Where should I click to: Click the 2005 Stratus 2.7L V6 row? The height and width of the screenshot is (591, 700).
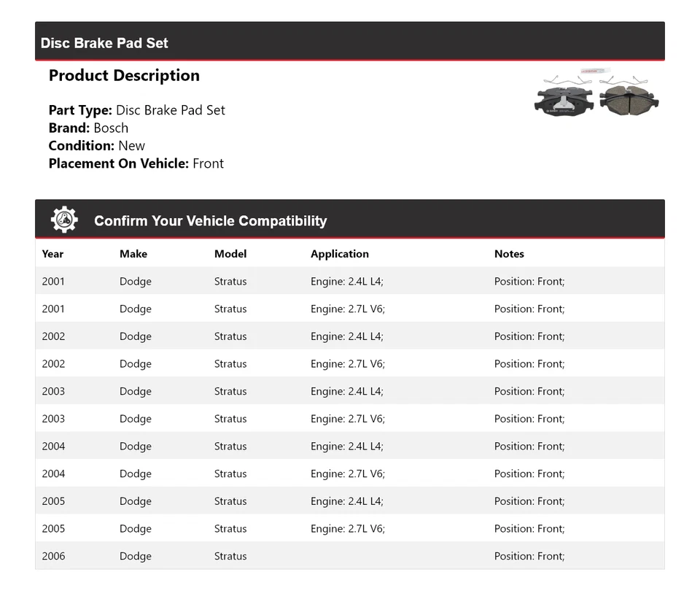[350, 529]
